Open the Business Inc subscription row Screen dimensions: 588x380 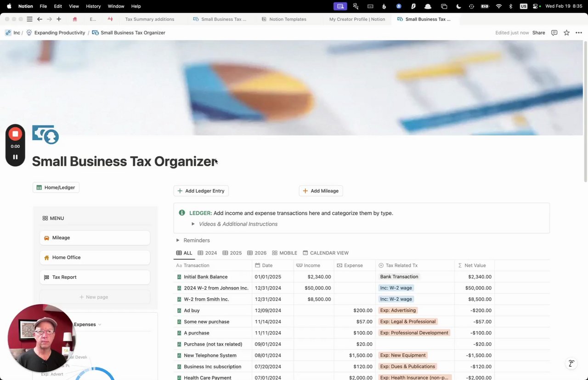(x=212, y=367)
